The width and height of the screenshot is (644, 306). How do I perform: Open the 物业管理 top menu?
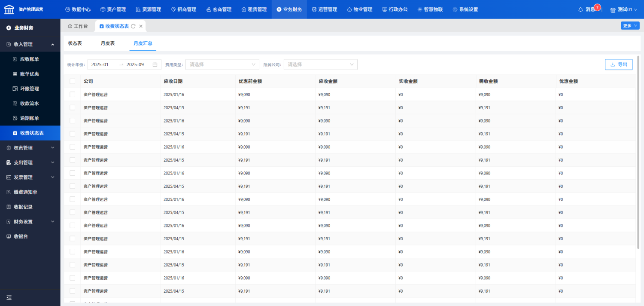click(x=360, y=9)
